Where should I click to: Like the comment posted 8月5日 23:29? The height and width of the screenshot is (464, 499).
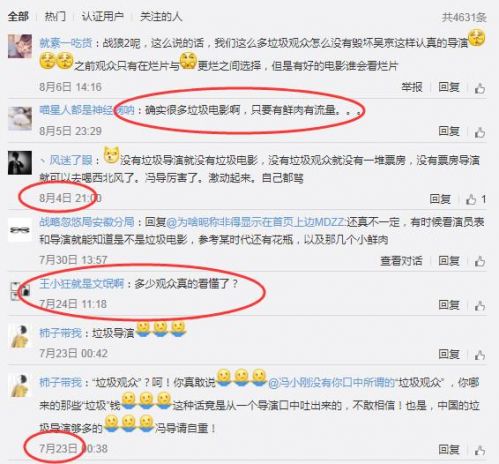tap(480, 132)
